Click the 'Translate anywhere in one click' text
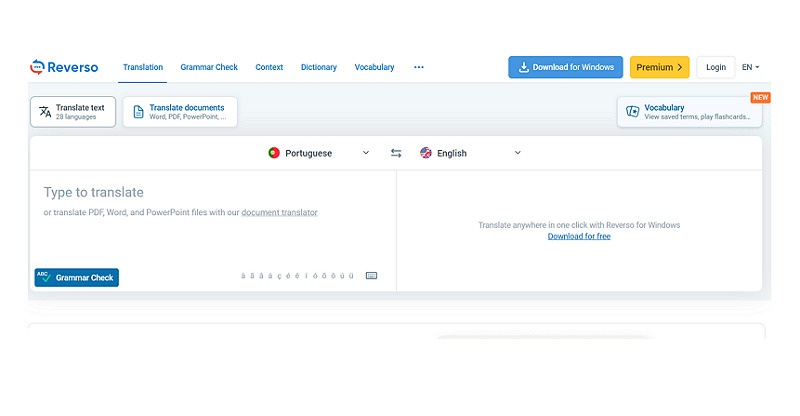 (579, 225)
